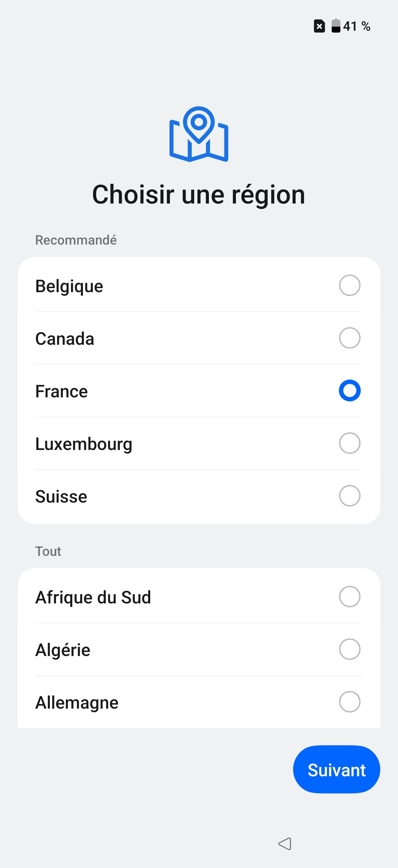Tap the Belgique region label
Viewport: 398px width, 868px height.
pyautogui.click(x=69, y=286)
